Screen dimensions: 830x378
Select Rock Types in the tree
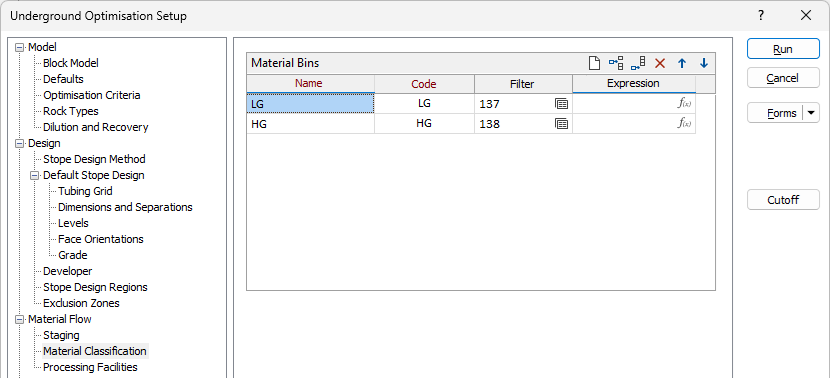[x=70, y=111]
